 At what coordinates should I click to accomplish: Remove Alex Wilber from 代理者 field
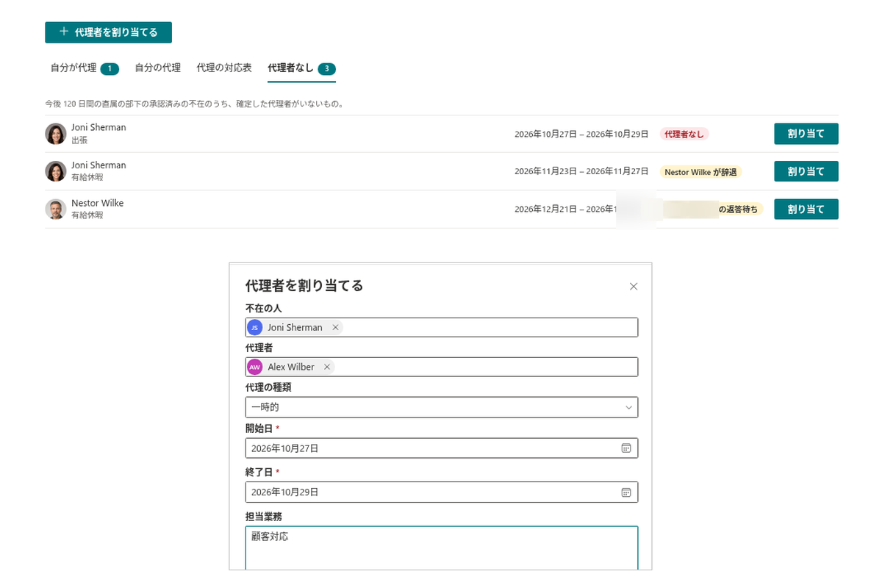327,367
